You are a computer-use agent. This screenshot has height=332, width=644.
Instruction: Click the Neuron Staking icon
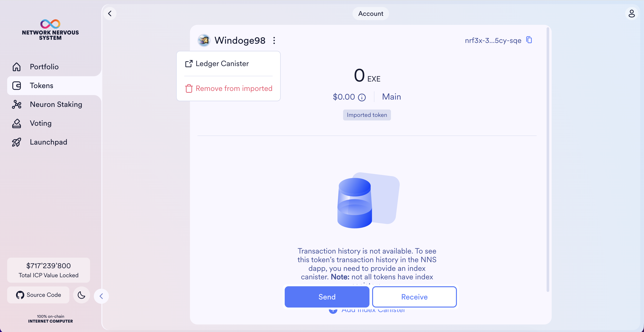pos(17,104)
